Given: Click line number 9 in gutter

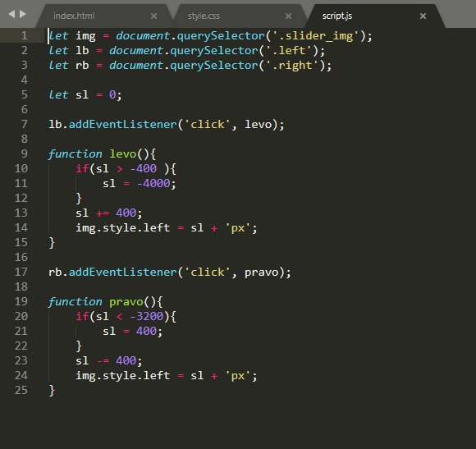Looking at the screenshot, I should [x=25, y=153].
